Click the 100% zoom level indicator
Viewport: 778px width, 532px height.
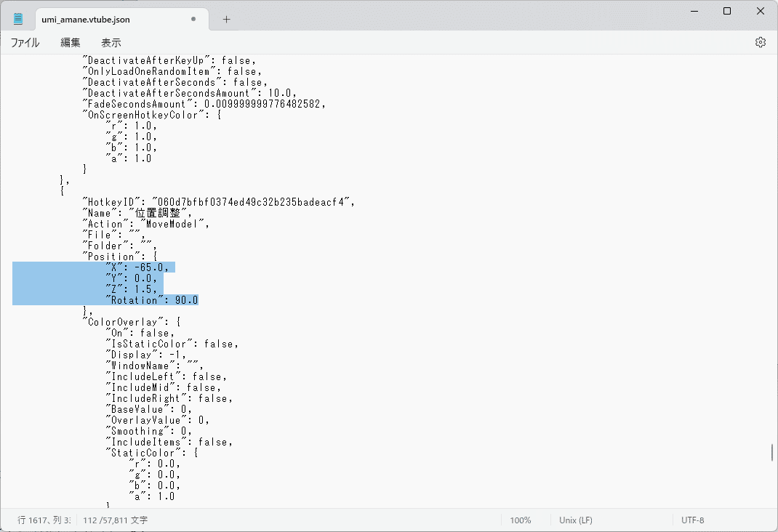520,520
